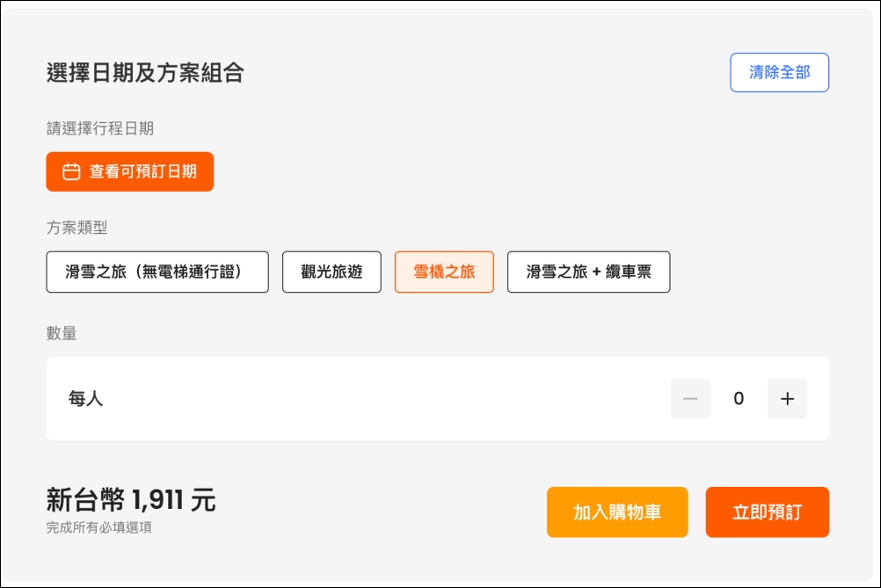The height and width of the screenshot is (588, 881).
Task: Book now with 立即預訂 button
Action: click(x=767, y=512)
